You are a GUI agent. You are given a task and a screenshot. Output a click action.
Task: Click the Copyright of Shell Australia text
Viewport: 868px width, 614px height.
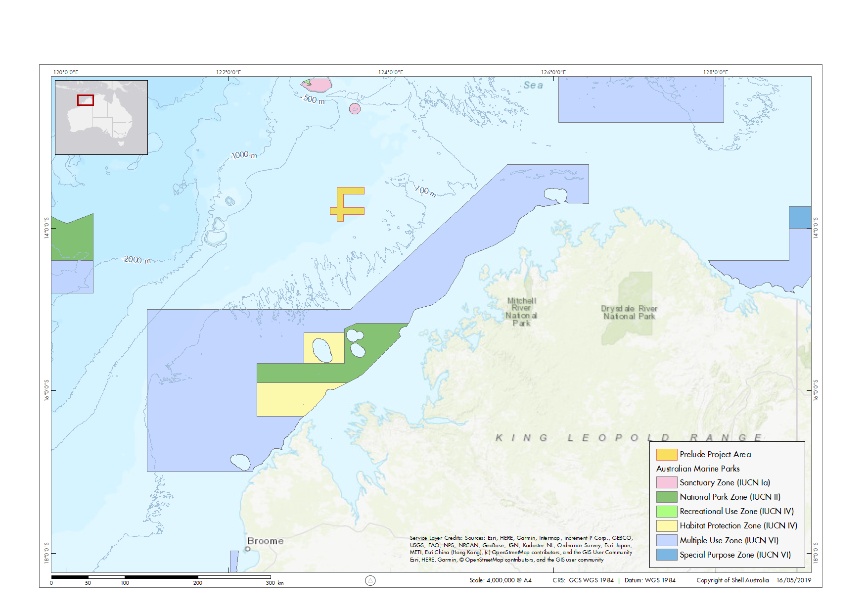pyautogui.click(x=732, y=580)
